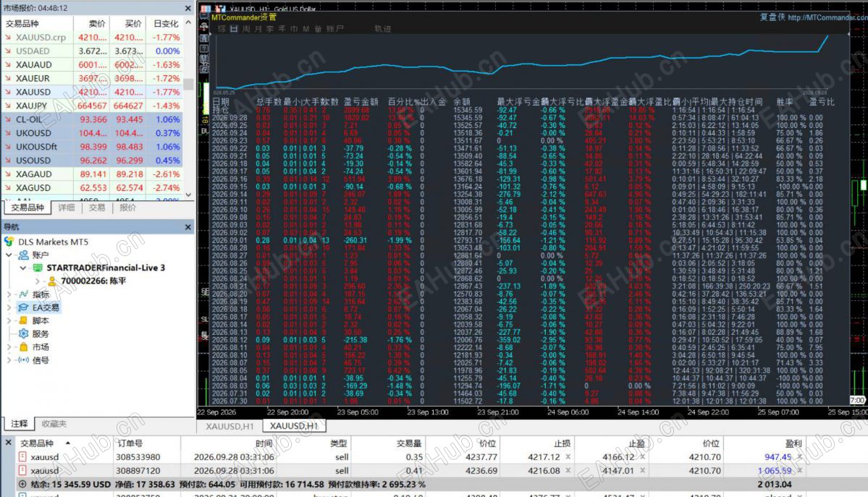The image size is (868, 497).
Task: Click the down-arrow icon beside XAGUSD
Action: [8, 188]
